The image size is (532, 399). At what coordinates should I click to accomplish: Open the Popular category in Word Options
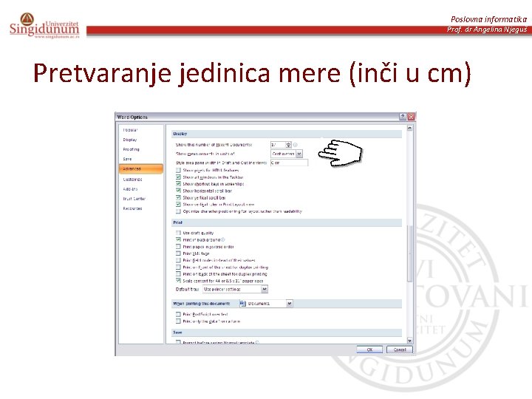pos(130,130)
